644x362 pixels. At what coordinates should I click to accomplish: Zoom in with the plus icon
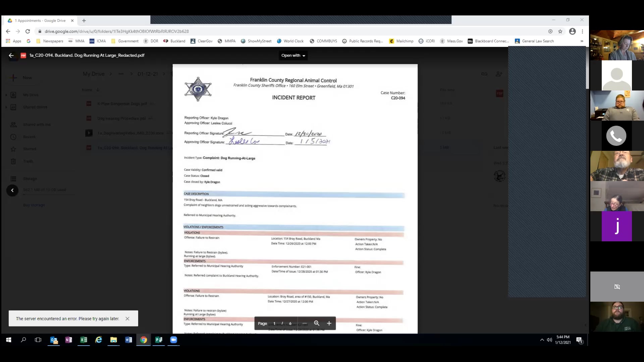(x=329, y=323)
